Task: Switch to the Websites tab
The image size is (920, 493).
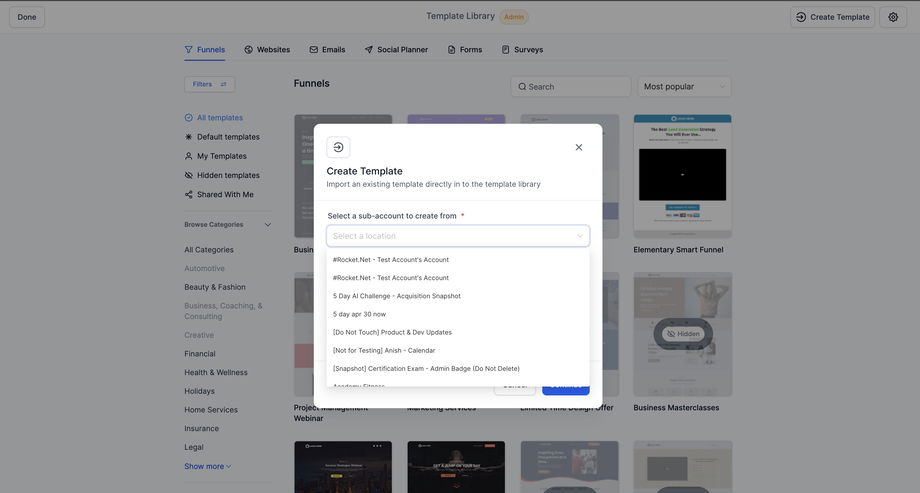Action: coord(267,50)
